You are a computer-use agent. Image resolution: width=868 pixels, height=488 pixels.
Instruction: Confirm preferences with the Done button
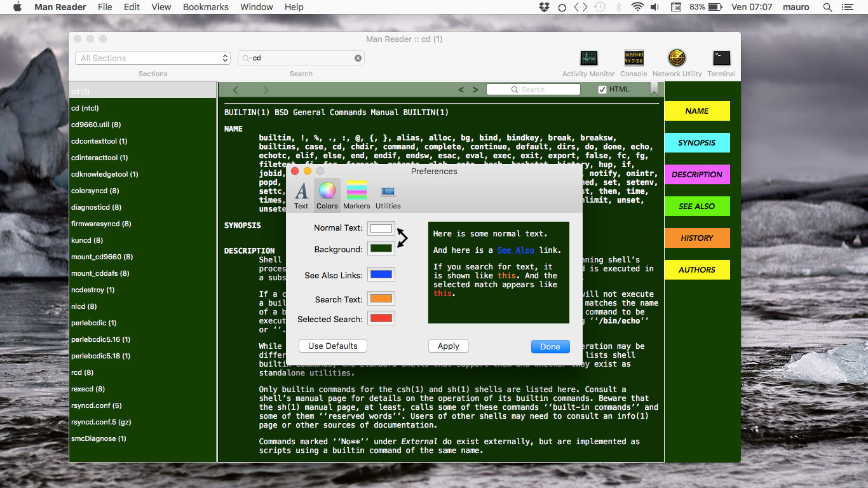pyautogui.click(x=550, y=346)
